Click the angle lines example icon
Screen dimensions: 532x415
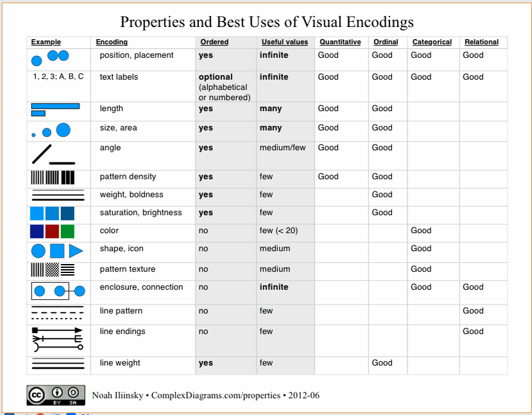53,155
